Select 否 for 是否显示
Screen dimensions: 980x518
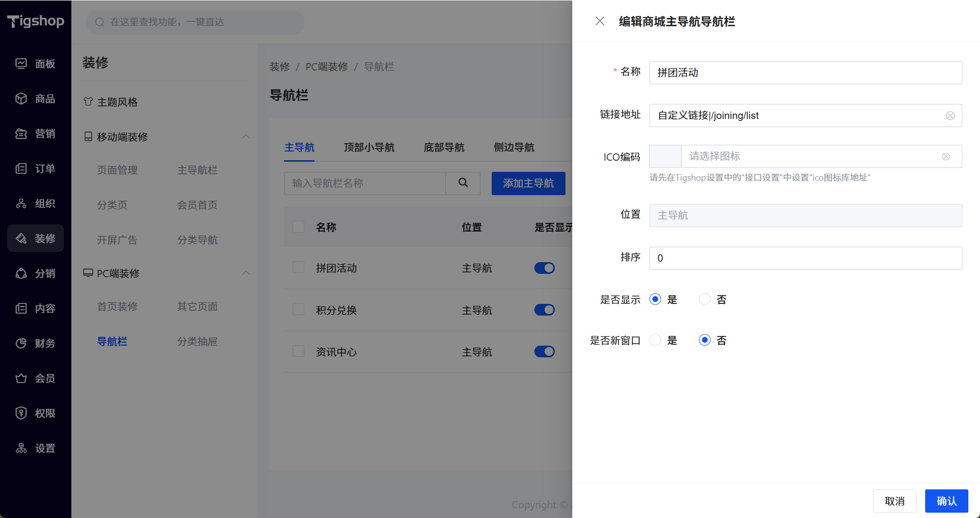pos(705,300)
